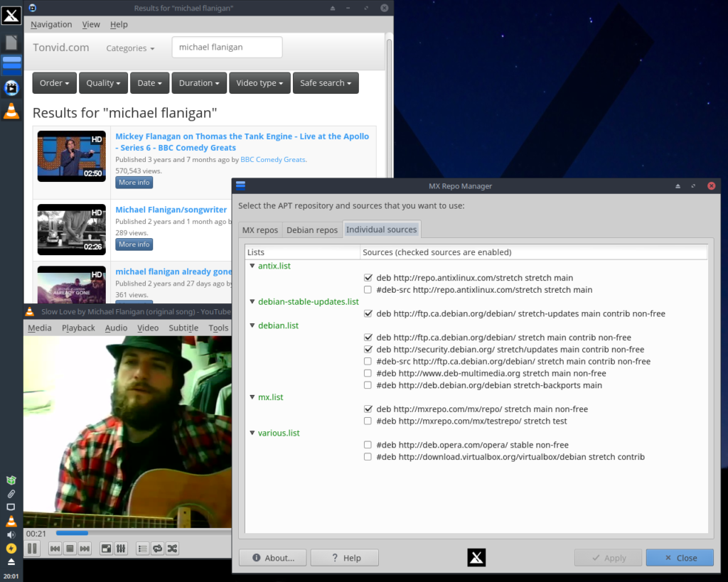
Task: Open MX Linux start menu logo in panel
Action: (x=11, y=16)
